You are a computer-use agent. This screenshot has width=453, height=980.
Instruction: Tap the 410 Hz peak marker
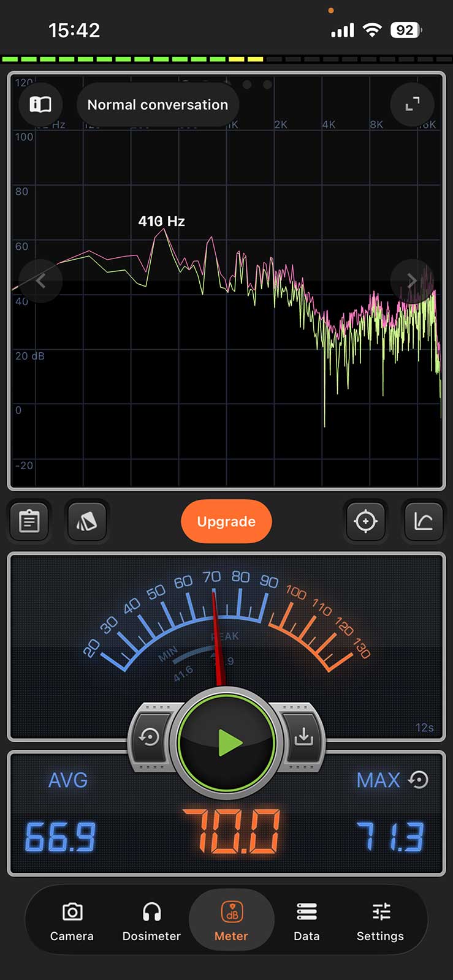point(161,221)
